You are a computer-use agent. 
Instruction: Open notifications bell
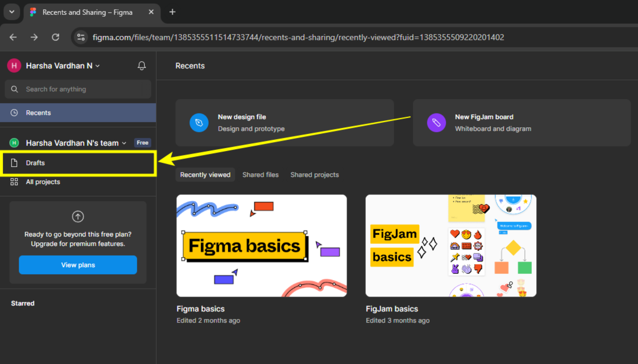click(x=142, y=66)
